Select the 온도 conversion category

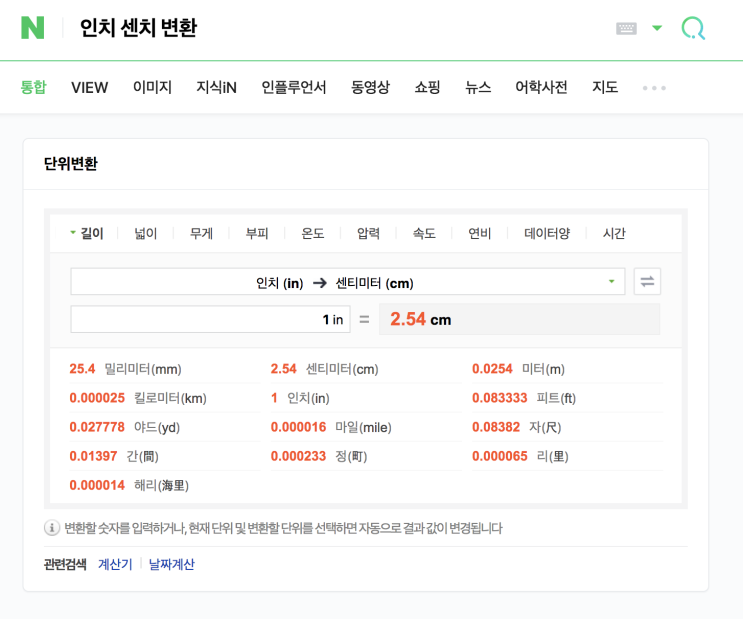(x=313, y=233)
